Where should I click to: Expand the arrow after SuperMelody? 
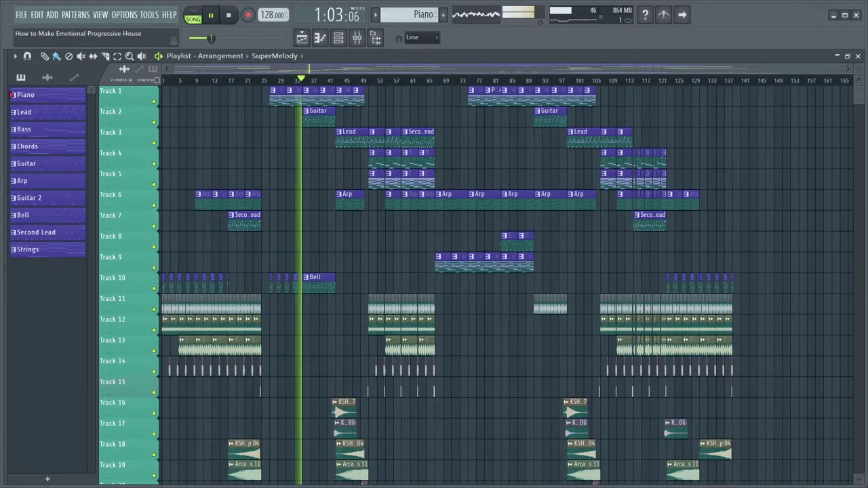[302, 56]
